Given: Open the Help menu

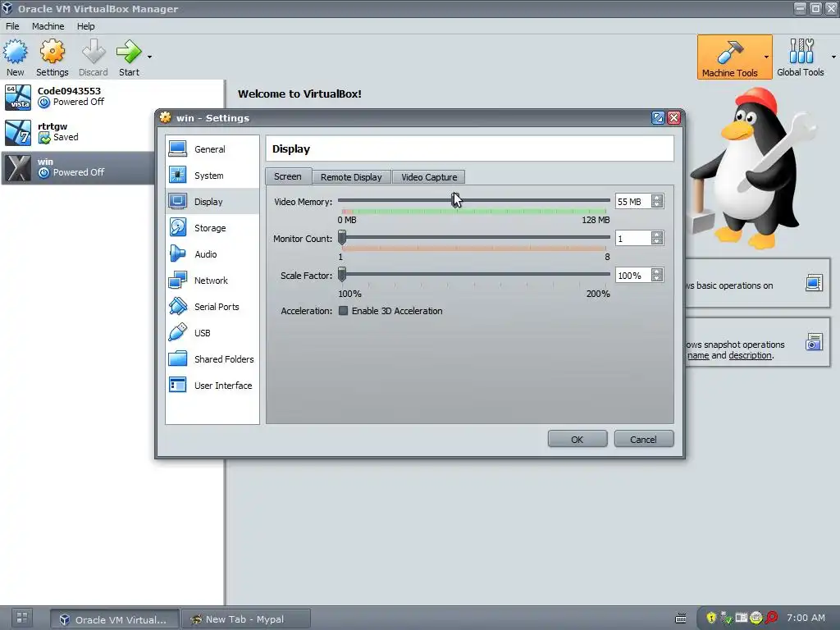Looking at the screenshot, I should point(85,26).
